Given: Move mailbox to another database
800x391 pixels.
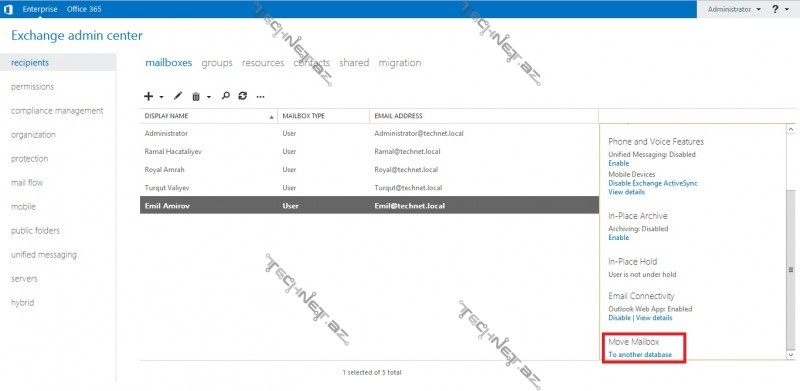Looking at the screenshot, I should [640, 354].
